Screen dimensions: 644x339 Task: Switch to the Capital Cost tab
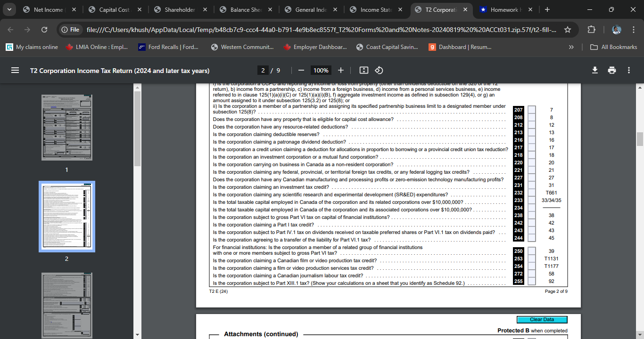116,9
